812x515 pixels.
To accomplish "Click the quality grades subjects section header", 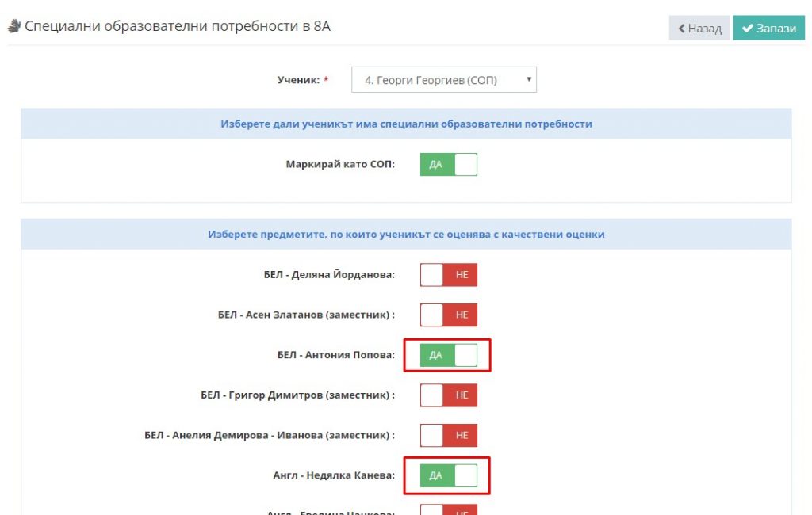I will pos(406,234).
